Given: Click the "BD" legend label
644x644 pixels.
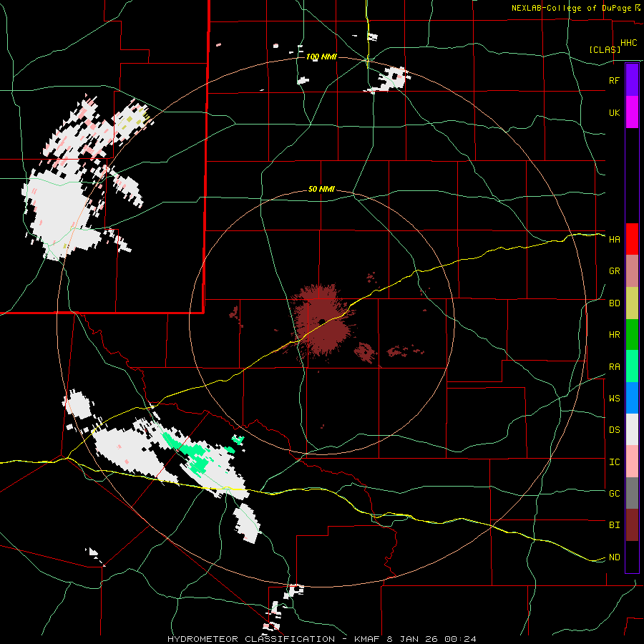Looking at the screenshot, I should tap(614, 303).
